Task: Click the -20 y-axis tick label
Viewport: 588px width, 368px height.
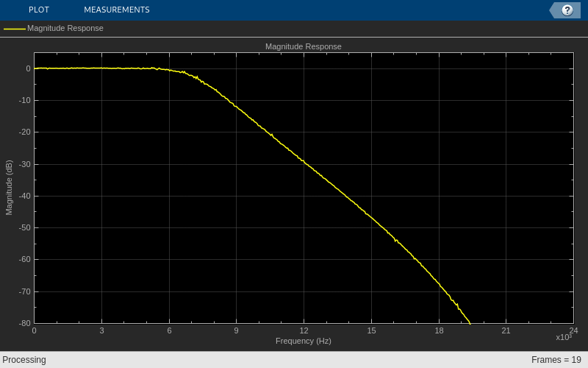Action: pyautogui.click(x=25, y=132)
